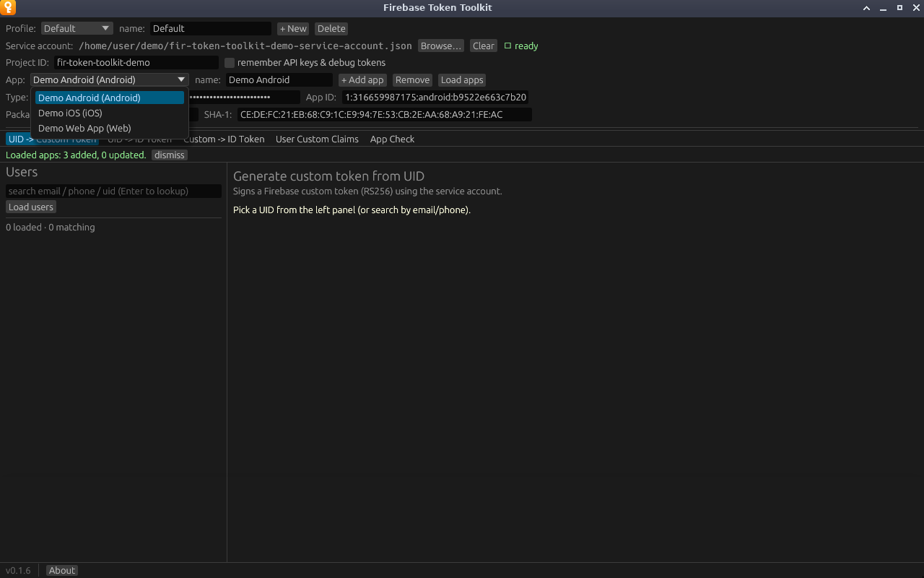The width and height of the screenshot is (924, 578).
Task: Open the About dialog
Action: tap(62, 571)
